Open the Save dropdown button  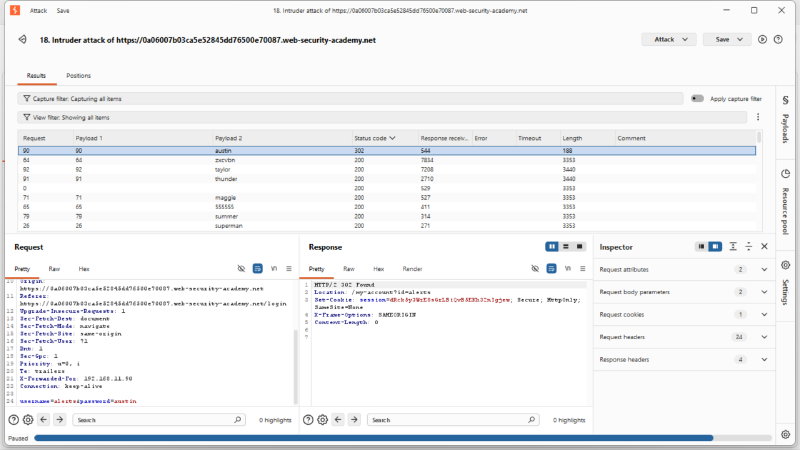click(x=727, y=39)
